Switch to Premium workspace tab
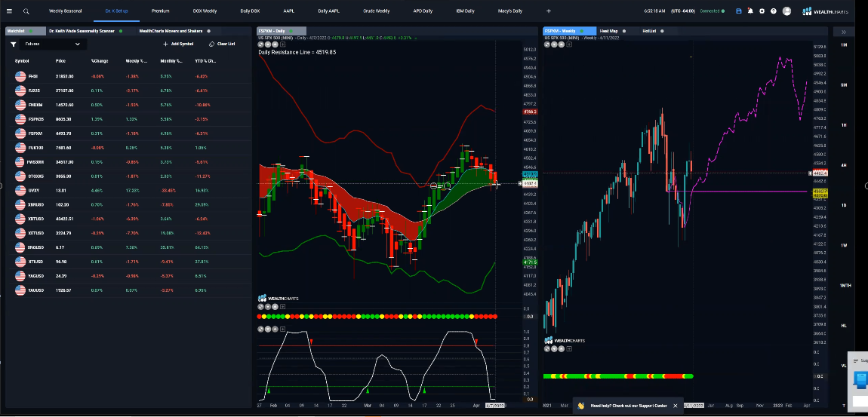Image resolution: width=868 pixels, height=417 pixels. pos(161,11)
